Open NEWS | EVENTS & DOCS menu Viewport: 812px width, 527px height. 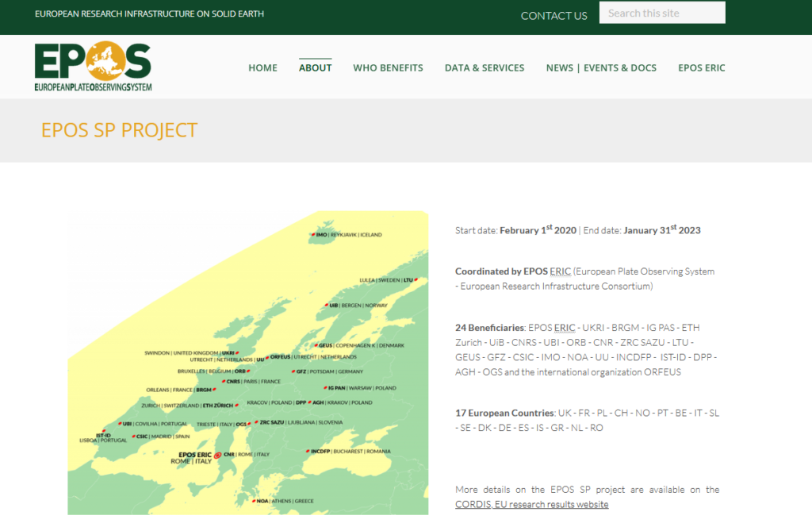[601, 68]
